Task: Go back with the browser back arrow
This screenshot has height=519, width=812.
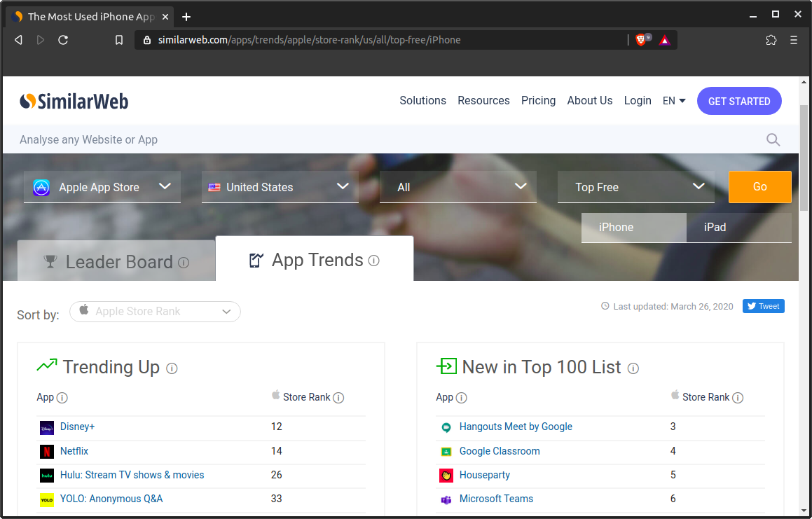Action: tap(19, 40)
